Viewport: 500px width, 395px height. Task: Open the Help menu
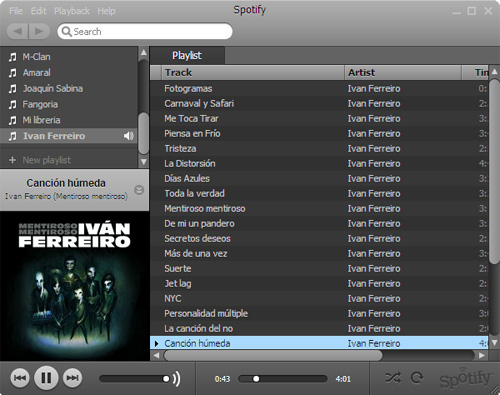pyautogui.click(x=106, y=11)
